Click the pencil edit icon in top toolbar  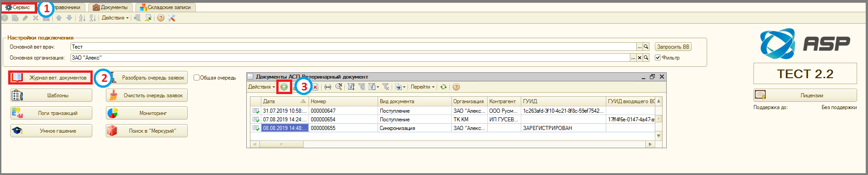pos(25,18)
